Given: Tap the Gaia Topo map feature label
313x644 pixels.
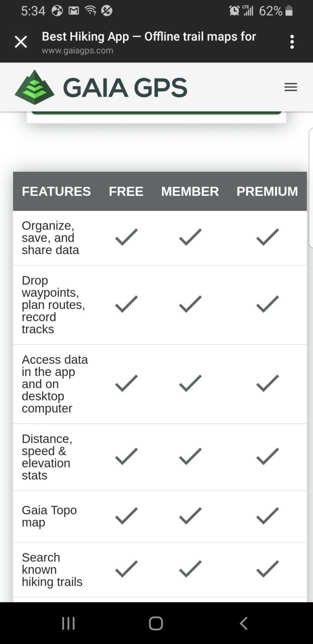Looking at the screenshot, I should 49,516.
